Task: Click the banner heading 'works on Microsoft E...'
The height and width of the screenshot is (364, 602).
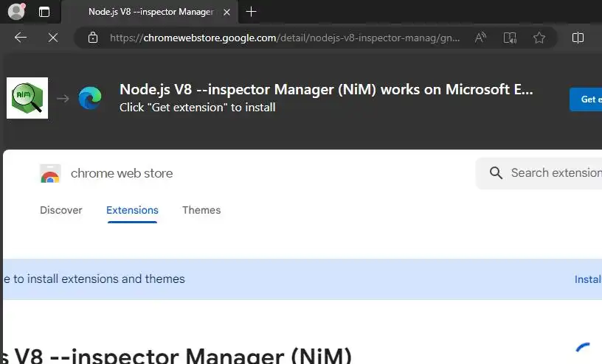Action: [x=457, y=89]
